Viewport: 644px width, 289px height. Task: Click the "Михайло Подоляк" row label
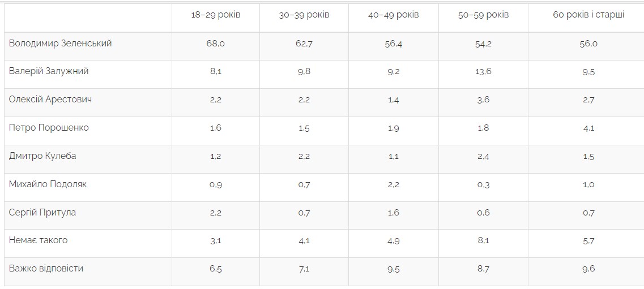coord(48,184)
